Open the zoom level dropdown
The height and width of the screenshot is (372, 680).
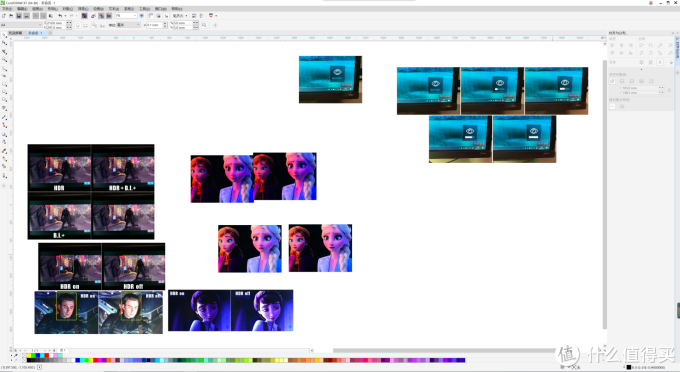(x=126, y=16)
